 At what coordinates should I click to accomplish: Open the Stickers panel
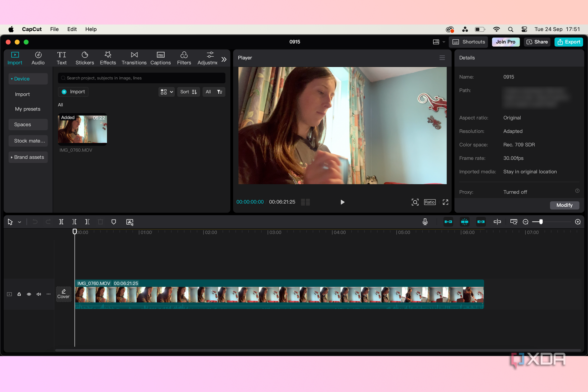(85, 58)
